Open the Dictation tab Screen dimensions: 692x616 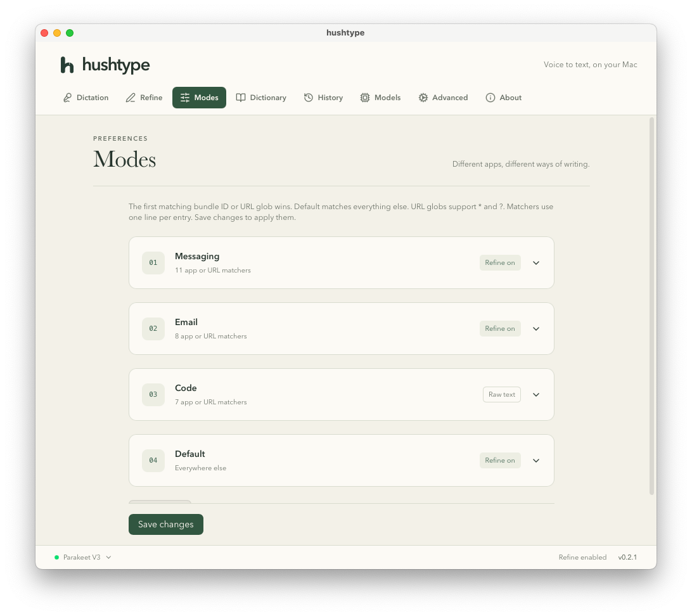86,98
